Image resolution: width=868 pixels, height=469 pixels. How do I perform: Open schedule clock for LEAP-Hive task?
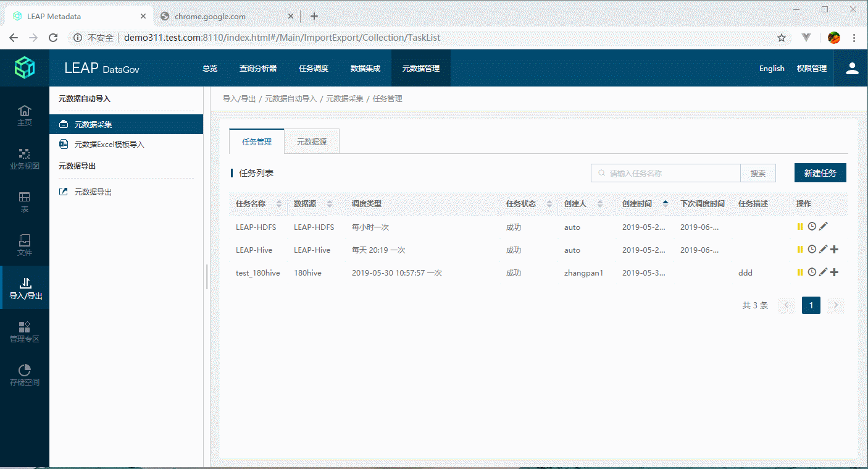coord(812,250)
